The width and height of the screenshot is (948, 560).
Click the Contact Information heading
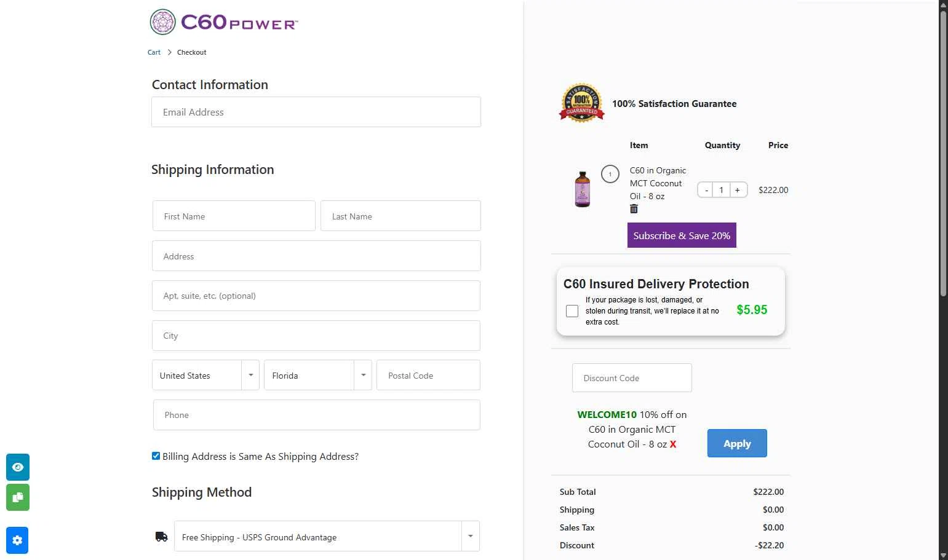tap(210, 84)
